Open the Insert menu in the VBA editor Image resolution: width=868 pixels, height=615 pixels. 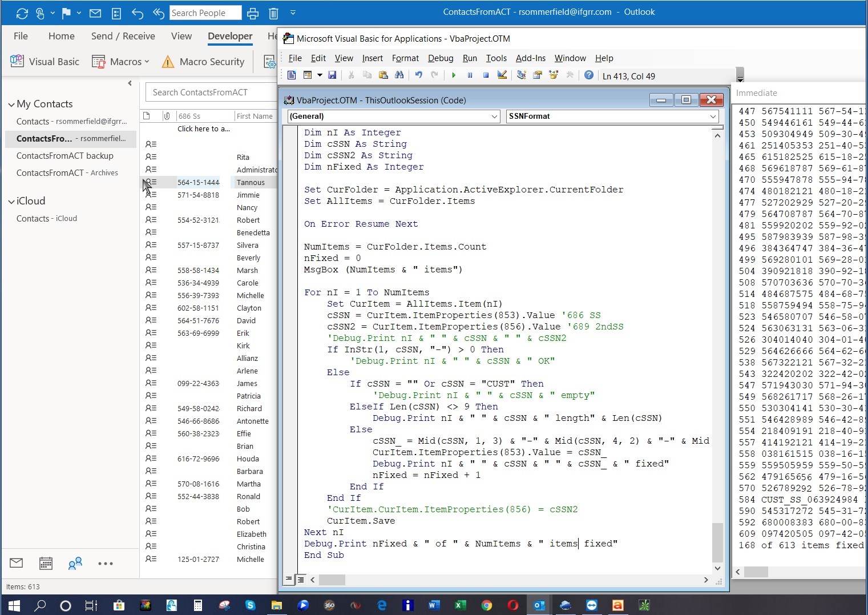tap(372, 58)
